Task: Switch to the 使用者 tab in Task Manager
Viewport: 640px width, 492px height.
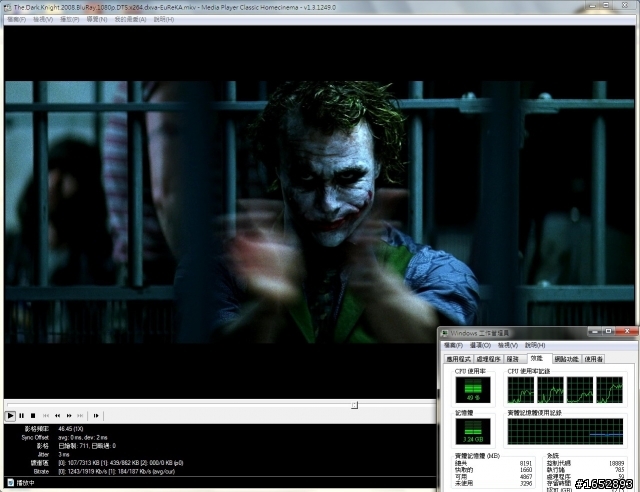Action: (x=593, y=359)
